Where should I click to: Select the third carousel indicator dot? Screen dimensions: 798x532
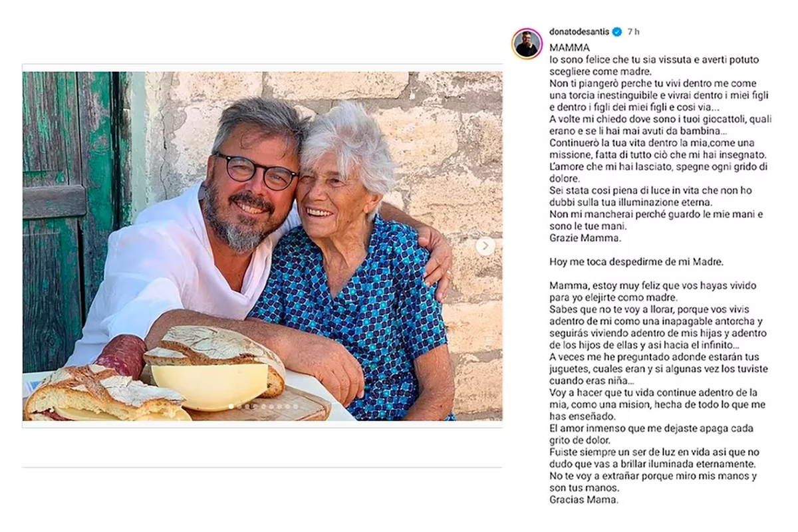[247, 406]
